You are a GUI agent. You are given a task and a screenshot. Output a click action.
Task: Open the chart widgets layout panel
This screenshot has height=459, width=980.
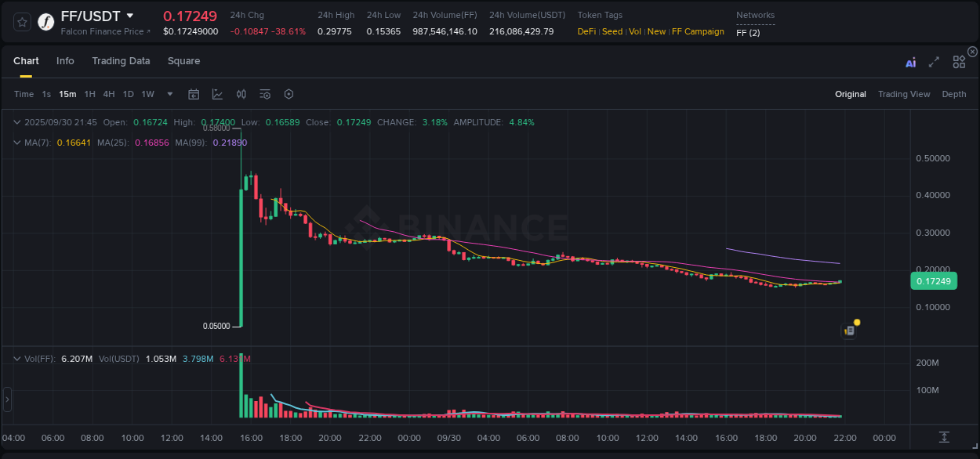pyautogui.click(x=959, y=62)
